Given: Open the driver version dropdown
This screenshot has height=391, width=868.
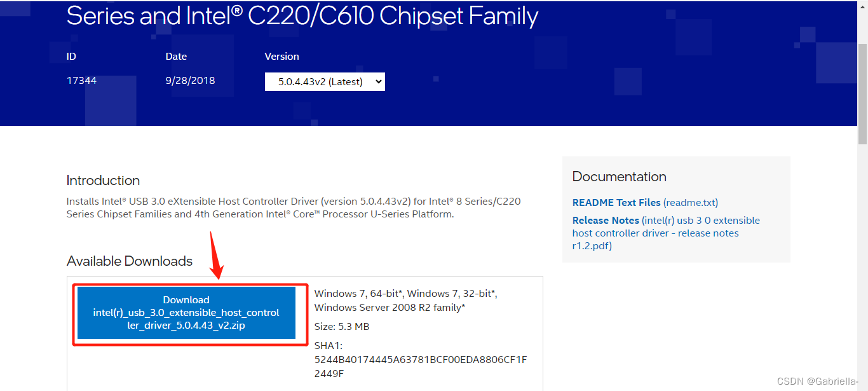Looking at the screenshot, I should click(x=324, y=81).
